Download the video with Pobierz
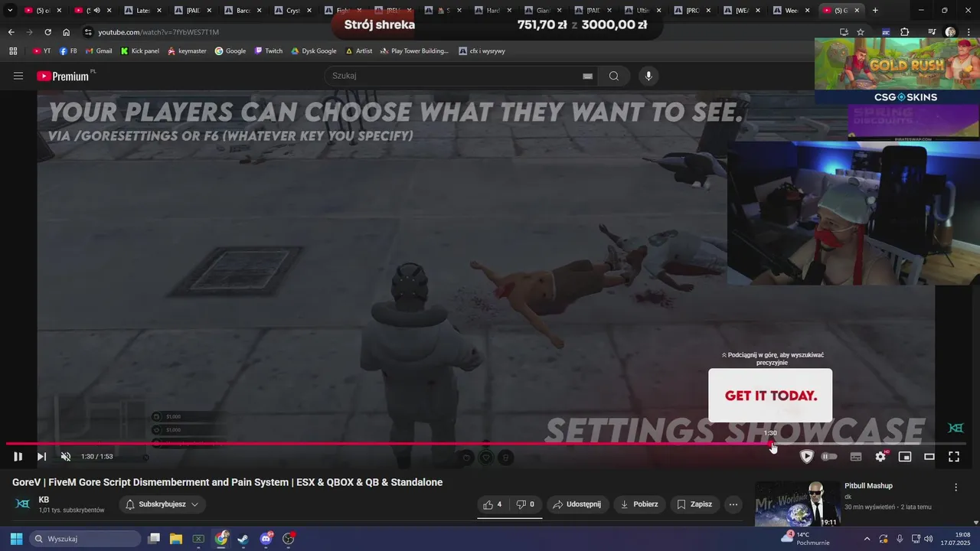The width and height of the screenshot is (980, 551). (639, 504)
